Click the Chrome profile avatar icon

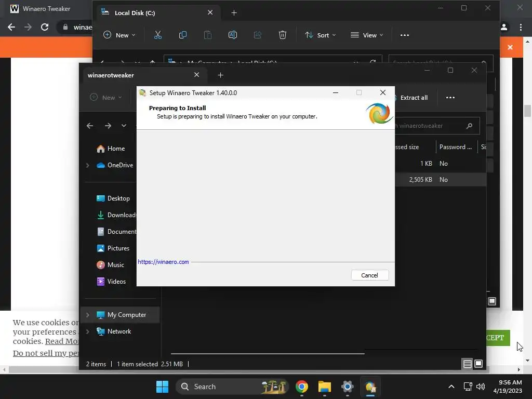504,27
